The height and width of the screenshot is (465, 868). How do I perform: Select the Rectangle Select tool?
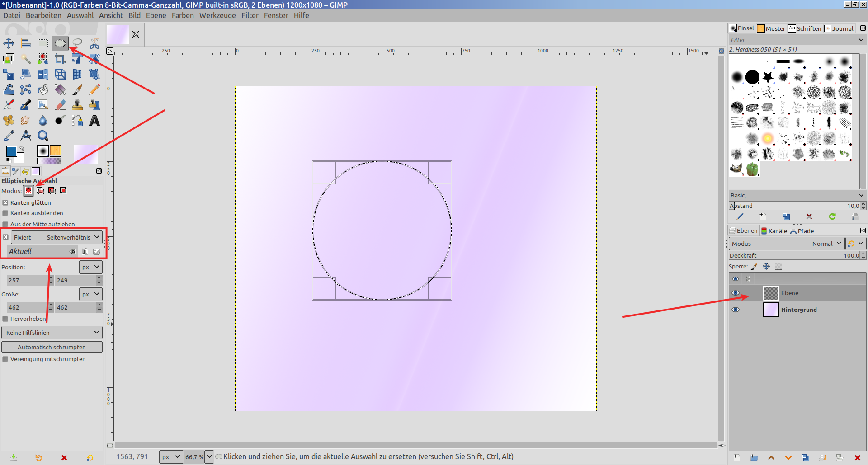coord(43,43)
